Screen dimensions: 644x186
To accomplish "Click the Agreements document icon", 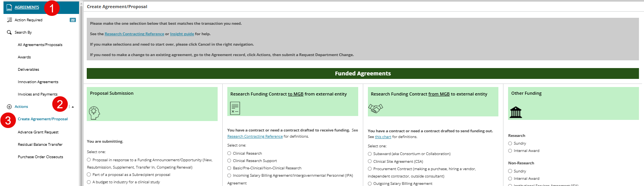I will (9, 7).
